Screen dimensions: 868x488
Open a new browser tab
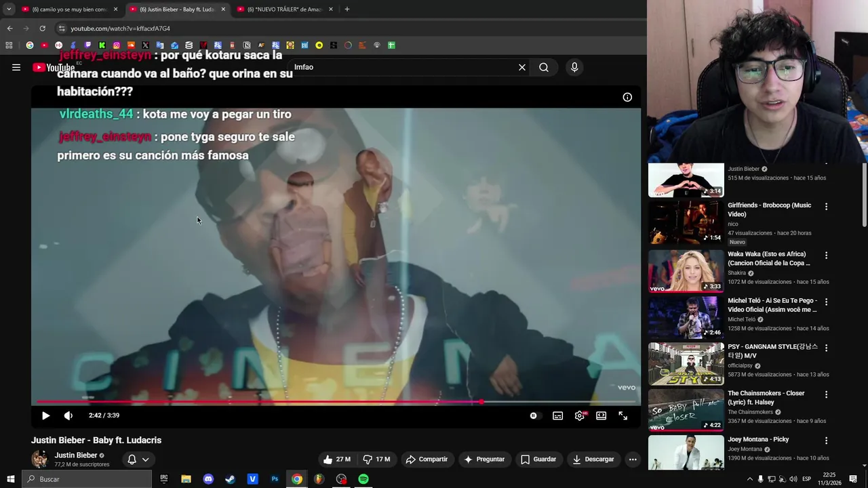tap(347, 9)
